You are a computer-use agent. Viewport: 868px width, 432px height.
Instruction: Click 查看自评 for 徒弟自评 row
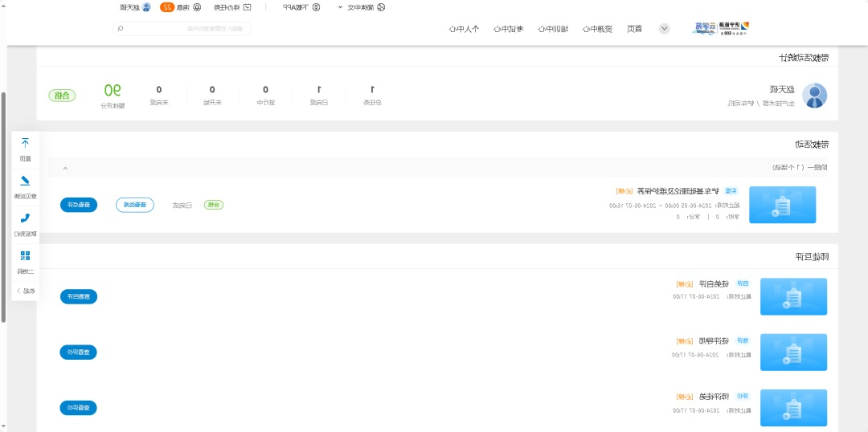pos(78,296)
